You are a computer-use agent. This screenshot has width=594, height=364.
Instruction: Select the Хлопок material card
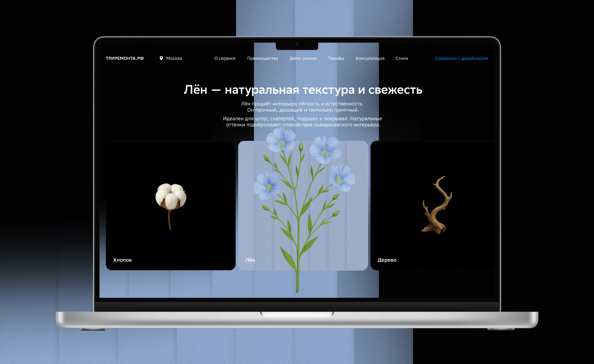[171, 205]
